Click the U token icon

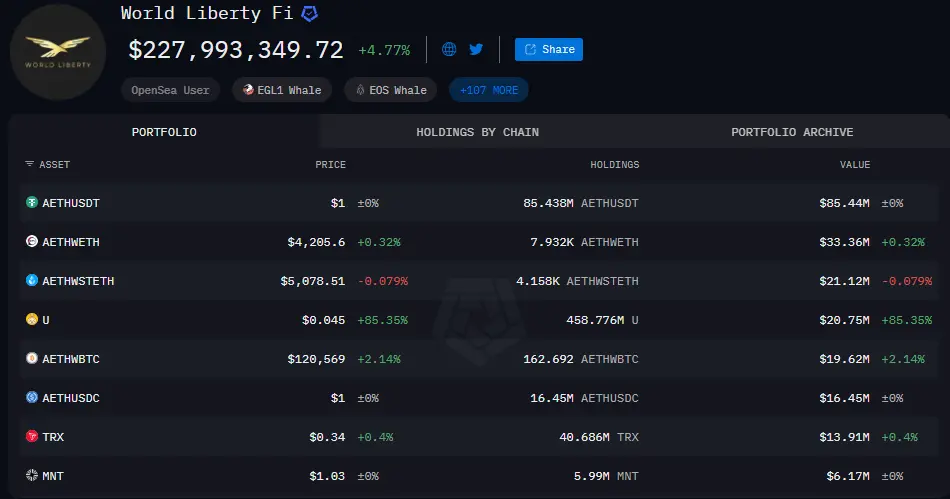(32, 320)
